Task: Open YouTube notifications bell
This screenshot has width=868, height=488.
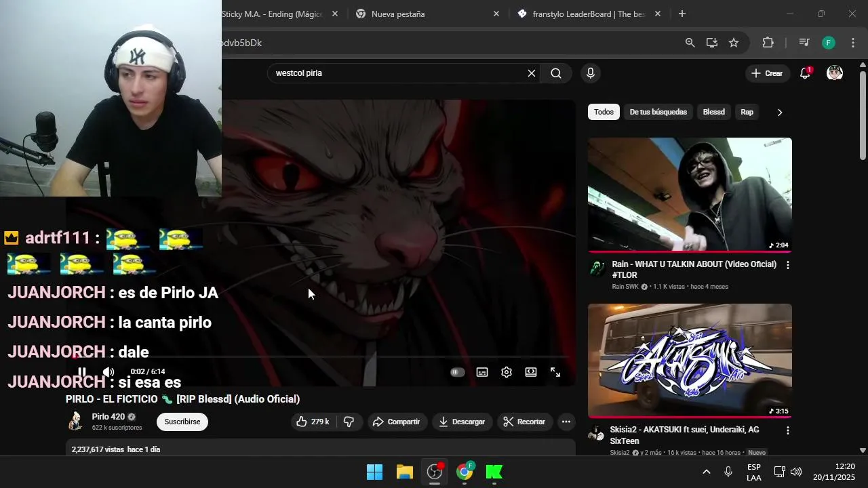Action: click(805, 73)
